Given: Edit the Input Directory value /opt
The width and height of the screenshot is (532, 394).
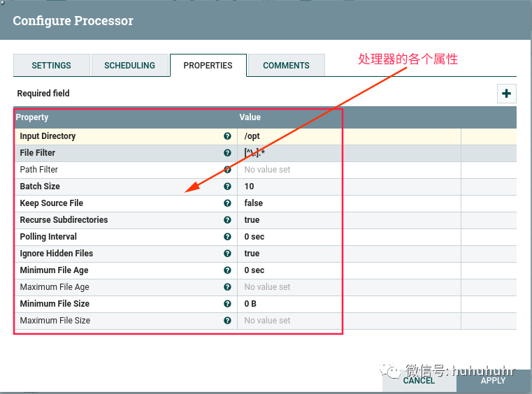Looking at the screenshot, I should (x=349, y=136).
